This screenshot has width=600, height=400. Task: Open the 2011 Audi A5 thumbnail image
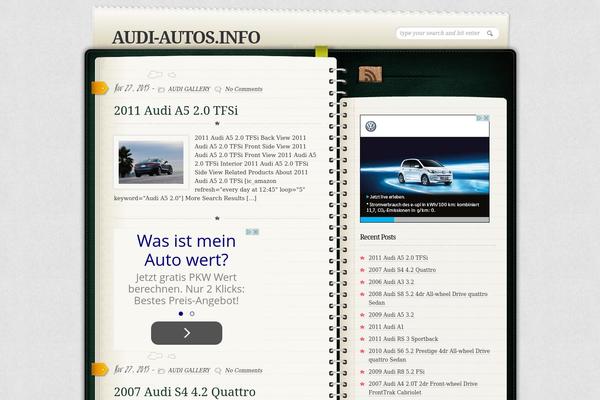coord(151,162)
